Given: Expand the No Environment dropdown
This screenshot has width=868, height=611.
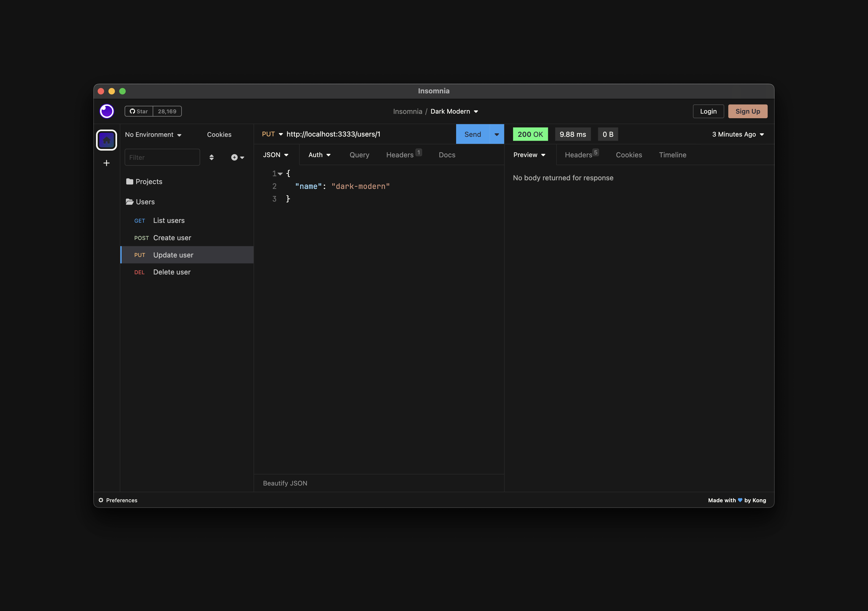Looking at the screenshot, I should click(153, 135).
